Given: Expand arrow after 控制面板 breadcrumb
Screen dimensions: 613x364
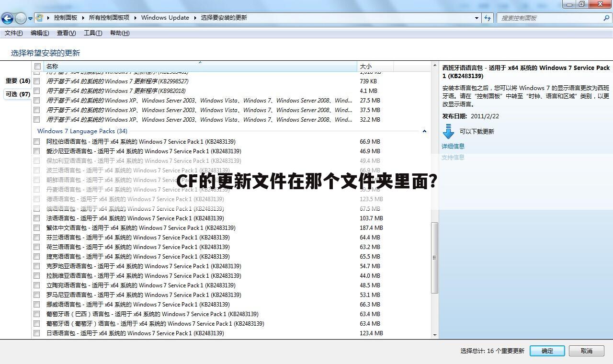Looking at the screenshot, I should (x=83, y=18).
